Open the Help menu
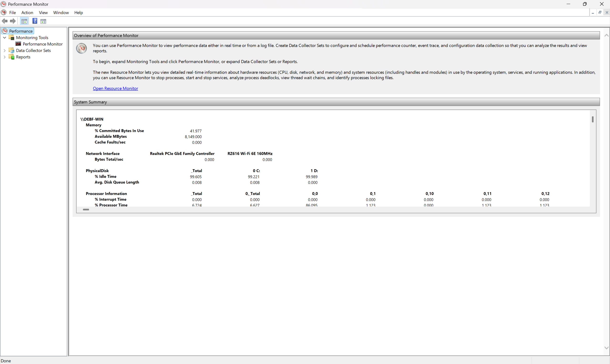Viewport: 610px width, 364px height. coord(78,12)
